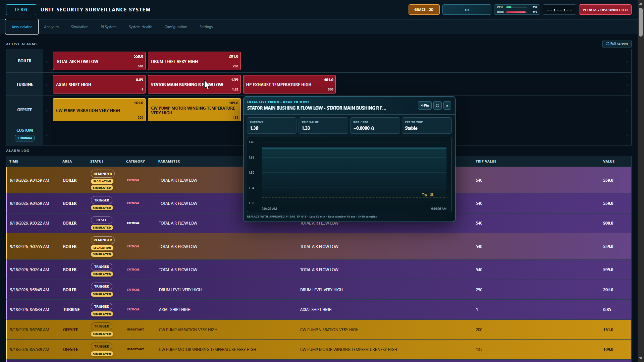Open the TOTAL AIR FLOW LOW alarm tile

click(x=99, y=61)
